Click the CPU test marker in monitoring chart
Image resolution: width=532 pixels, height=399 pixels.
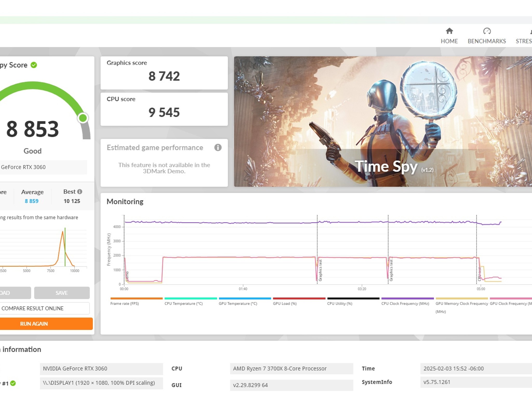[480, 274]
